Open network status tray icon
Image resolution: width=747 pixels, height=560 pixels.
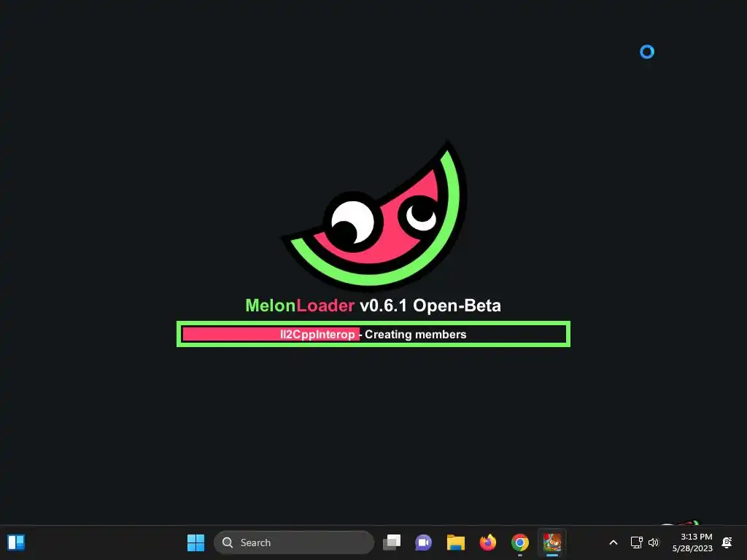coord(636,542)
